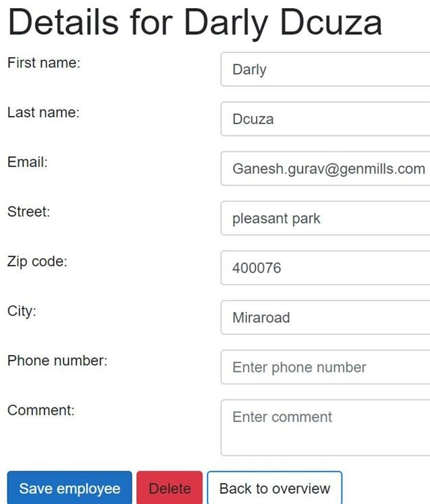Click the "First name:" label

tap(44, 63)
